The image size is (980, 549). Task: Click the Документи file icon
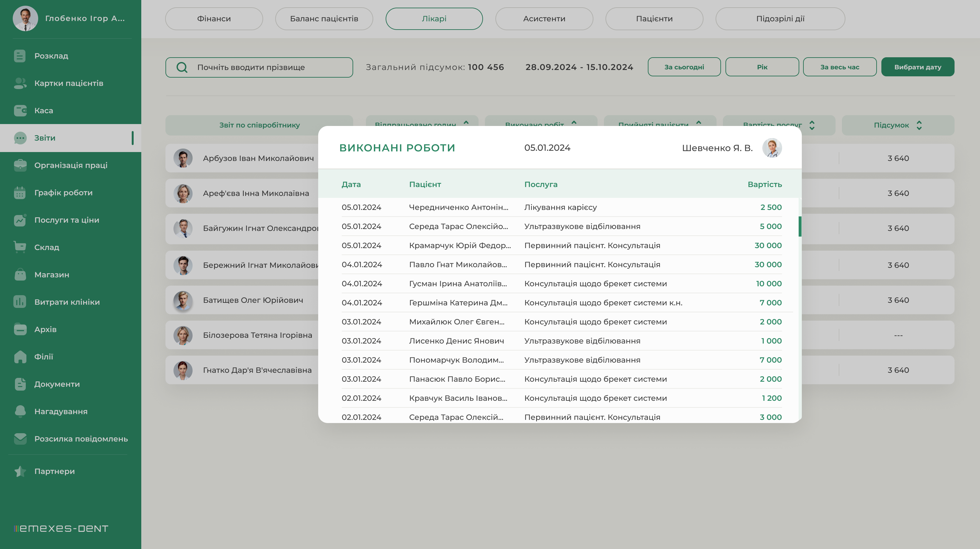pyautogui.click(x=20, y=384)
